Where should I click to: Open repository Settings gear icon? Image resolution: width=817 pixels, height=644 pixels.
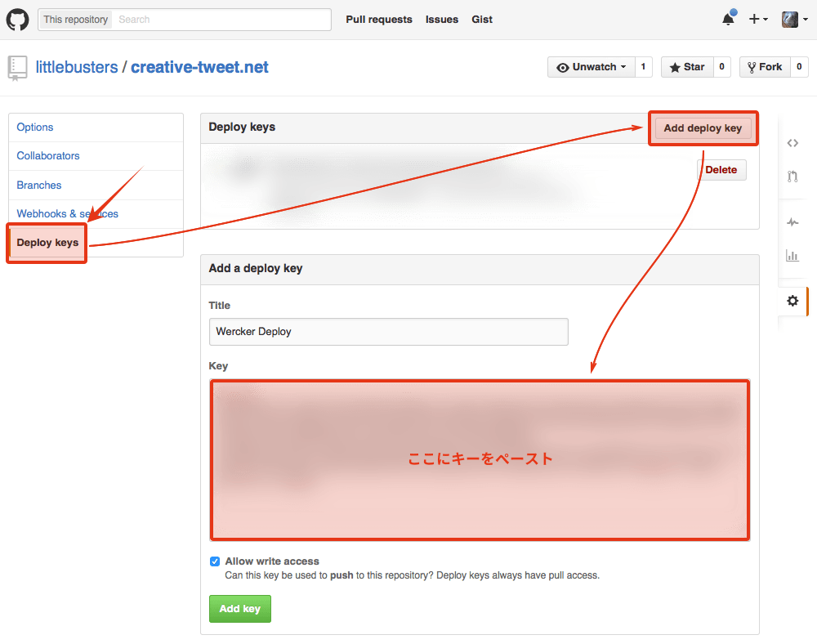click(792, 301)
